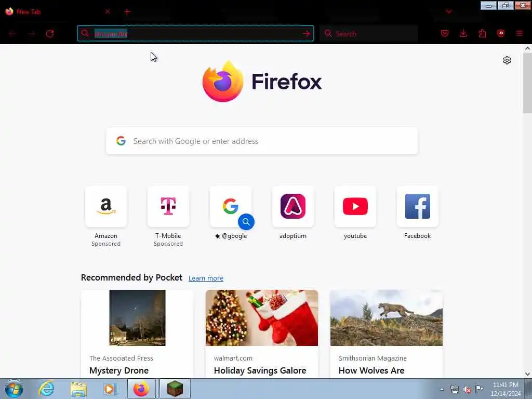Click the toolbar Search box

point(369,34)
